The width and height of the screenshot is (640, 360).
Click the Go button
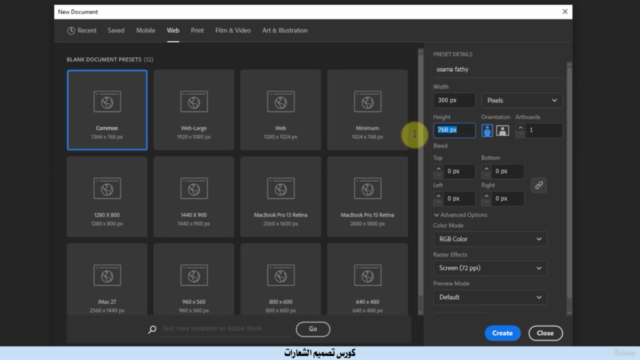pos(313,329)
